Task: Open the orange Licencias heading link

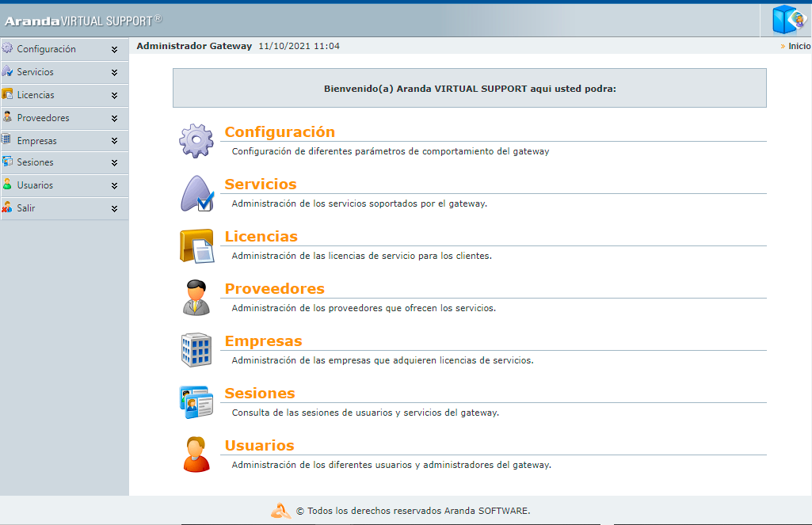Action: (261, 237)
